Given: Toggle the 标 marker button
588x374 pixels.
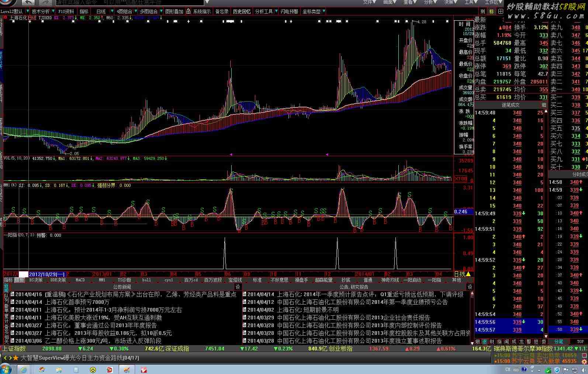Looking at the screenshot, I should (492, 11).
